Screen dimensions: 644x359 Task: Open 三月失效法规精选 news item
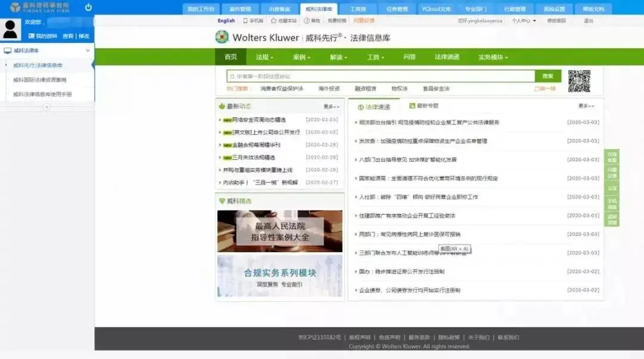253,157
